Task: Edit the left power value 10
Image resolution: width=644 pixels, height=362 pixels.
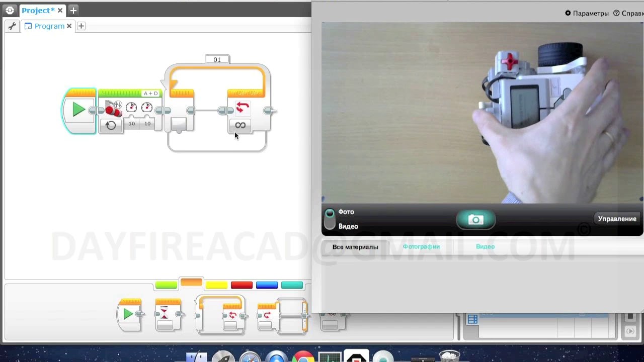Action: (x=132, y=124)
